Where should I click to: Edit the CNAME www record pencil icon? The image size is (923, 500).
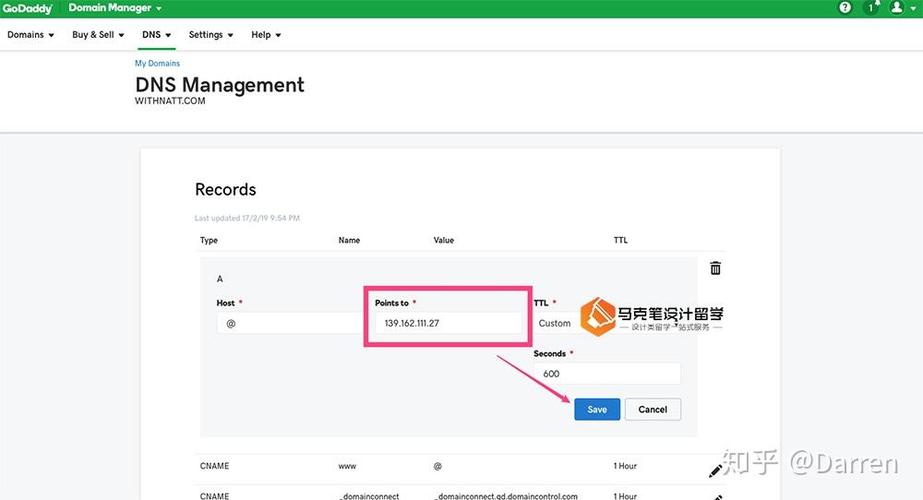click(715, 471)
